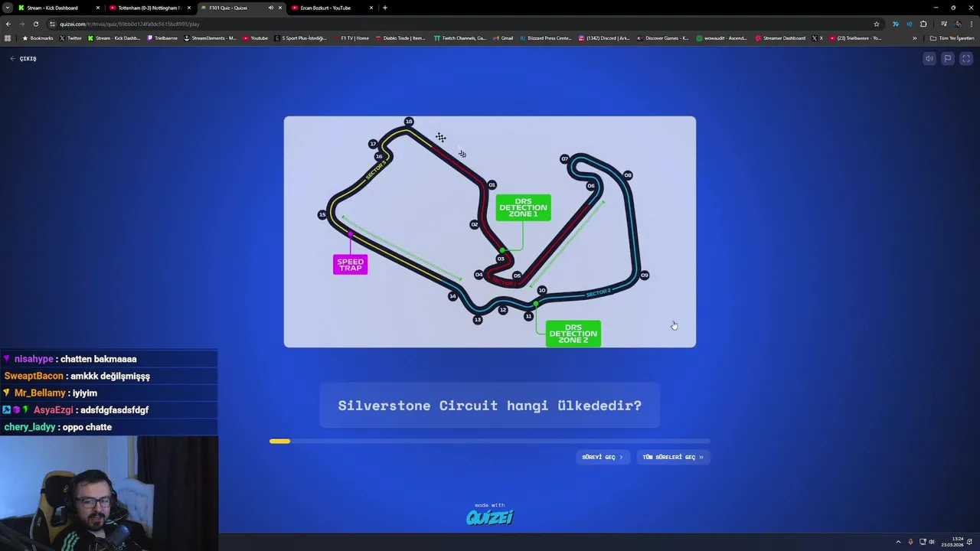
Task: Open the F1 TV | Home bookmark
Action: pos(351,38)
